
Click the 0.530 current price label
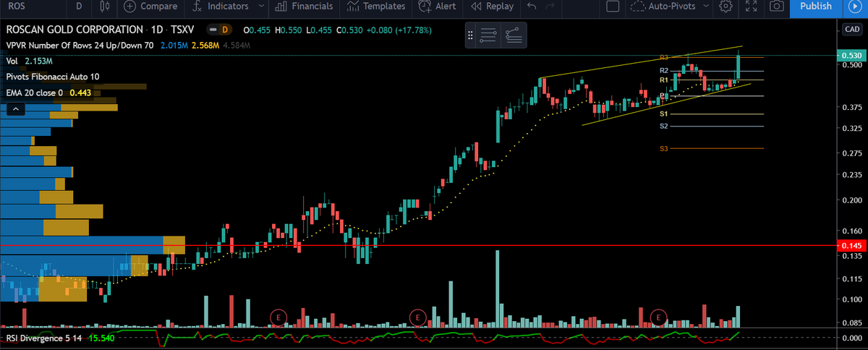(x=851, y=56)
